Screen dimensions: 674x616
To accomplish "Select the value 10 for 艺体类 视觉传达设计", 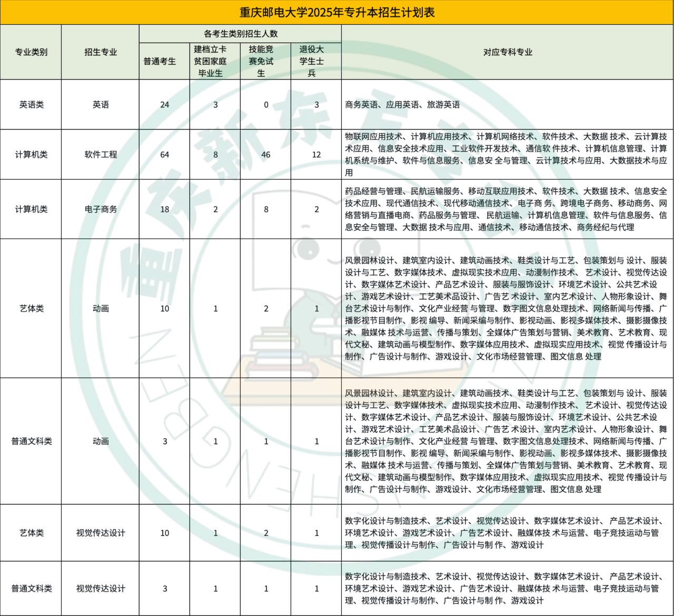I will tap(165, 533).
